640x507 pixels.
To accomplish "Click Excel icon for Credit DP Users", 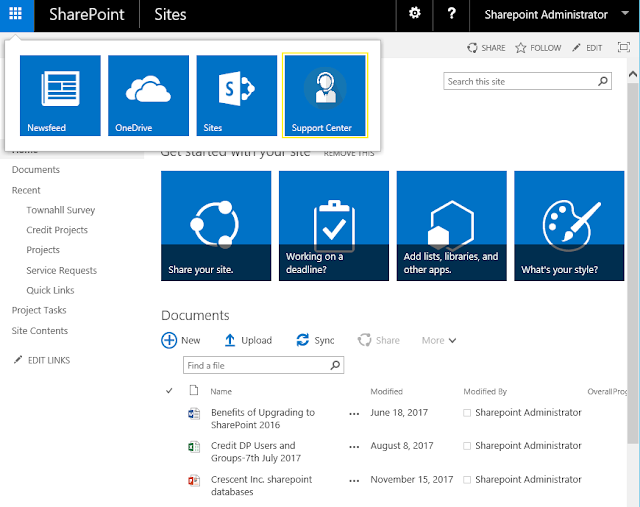I will click(194, 447).
